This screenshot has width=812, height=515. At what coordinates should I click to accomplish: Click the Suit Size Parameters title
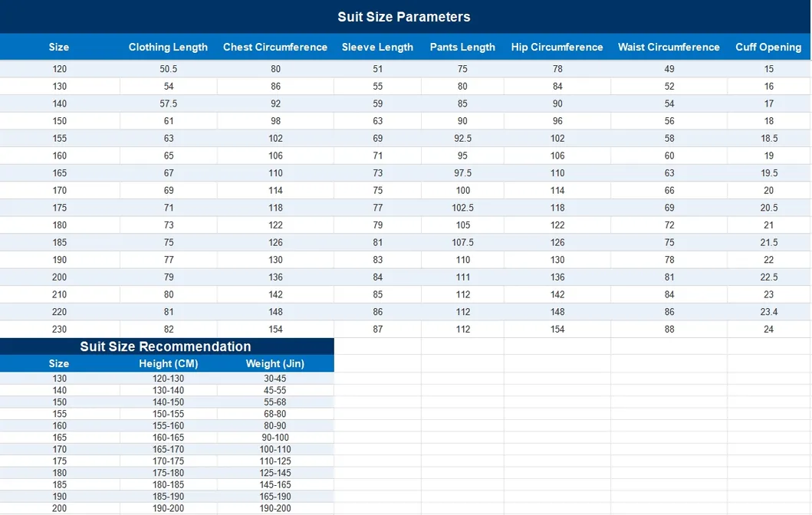coord(404,17)
